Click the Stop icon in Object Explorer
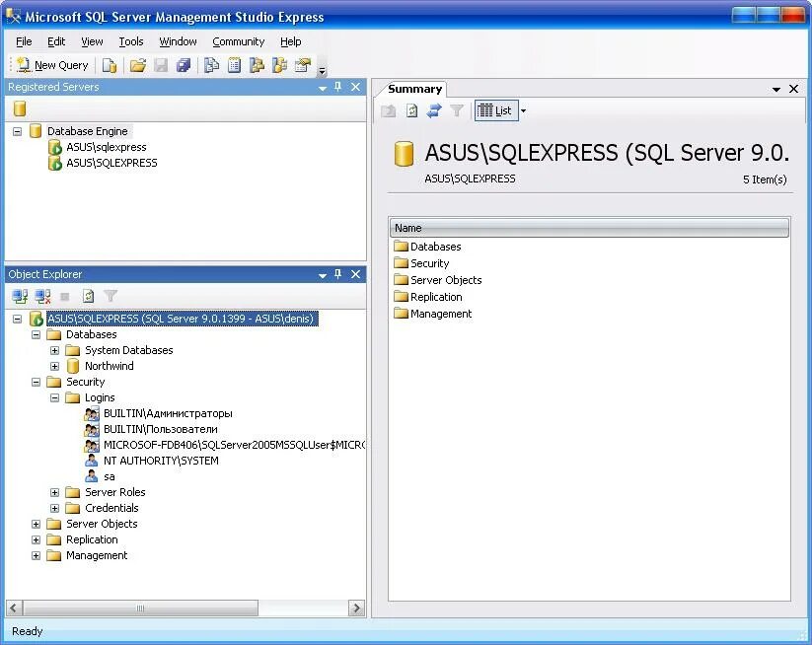The height and width of the screenshot is (645, 812). pyautogui.click(x=65, y=297)
